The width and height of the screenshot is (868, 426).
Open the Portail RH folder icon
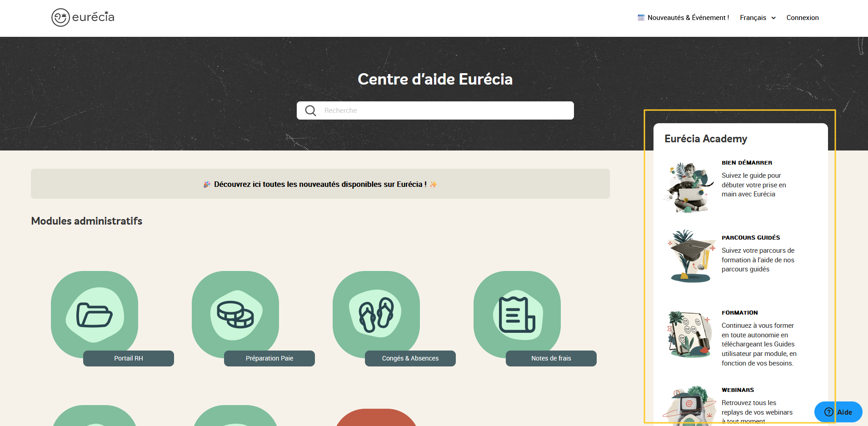(95, 314)
